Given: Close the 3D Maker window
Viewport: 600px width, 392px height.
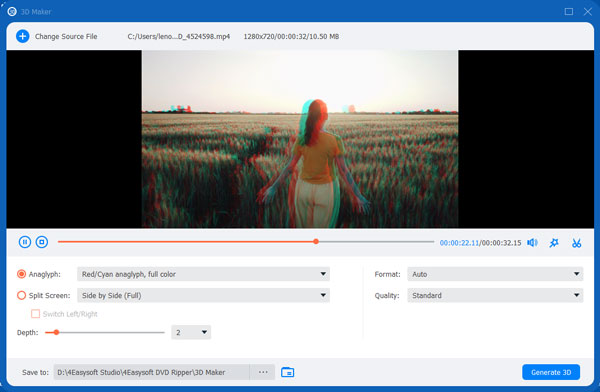Looking at the screenshot, I should (x=588, y=11).
